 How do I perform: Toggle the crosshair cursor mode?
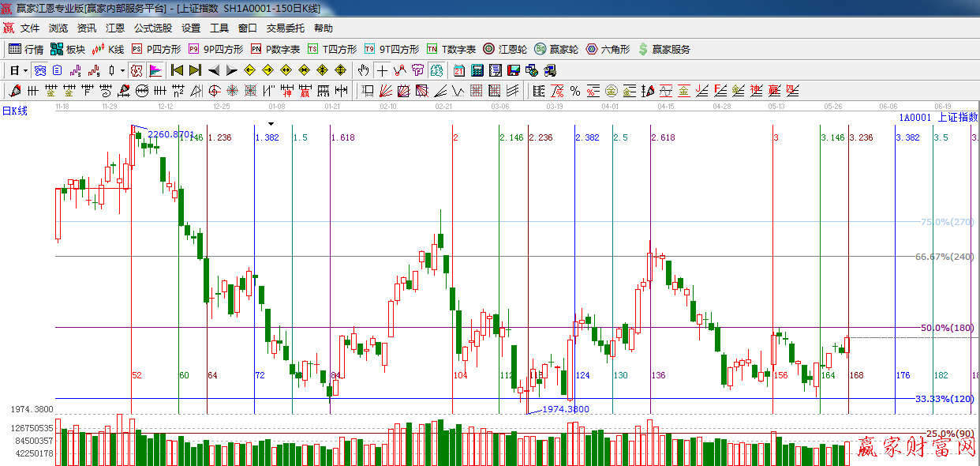point(382,70)
